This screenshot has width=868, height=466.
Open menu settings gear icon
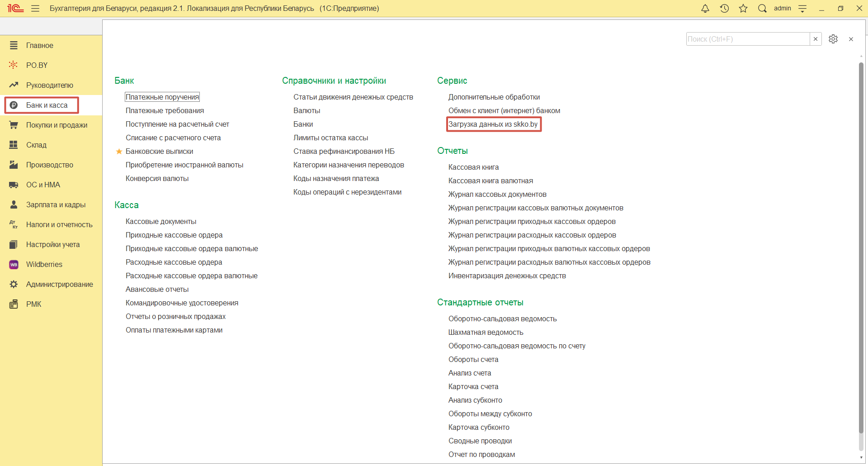click(833, 39)
